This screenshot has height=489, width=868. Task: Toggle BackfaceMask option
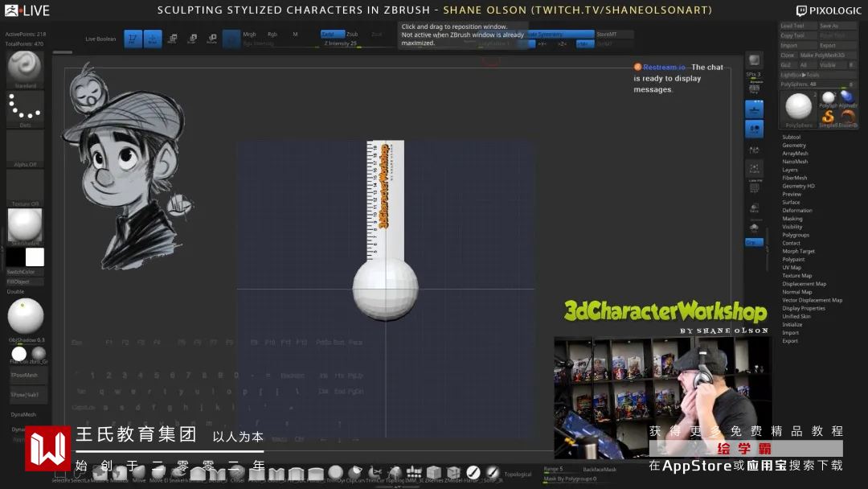[600, 469]
